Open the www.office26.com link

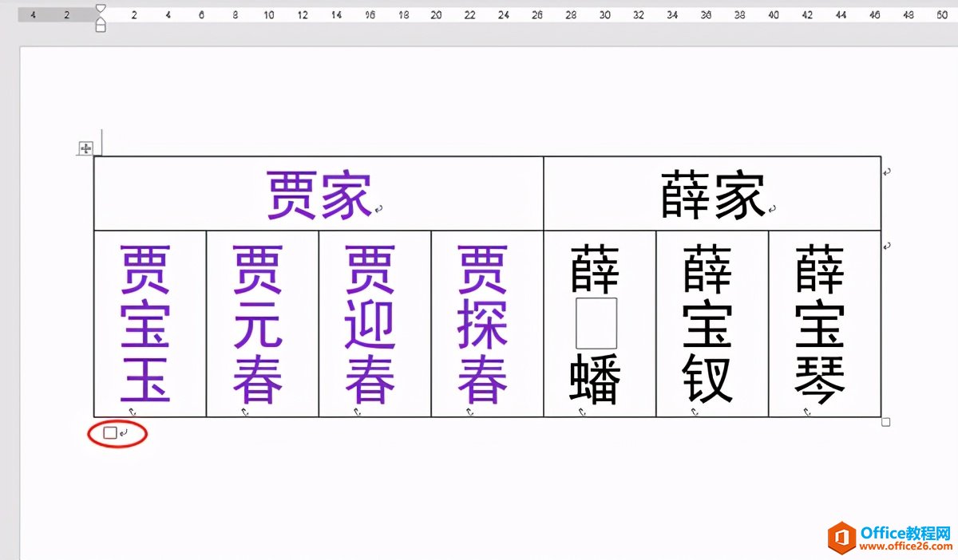click(x=905, y=546)
